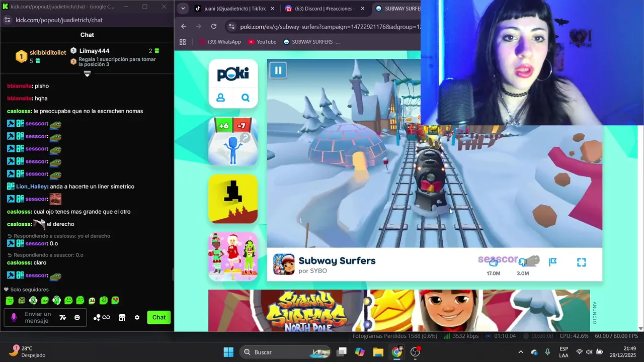This screenshot has width=644, height=362.
Task: Open the channel points infinity icon
Action: [102, 317]
